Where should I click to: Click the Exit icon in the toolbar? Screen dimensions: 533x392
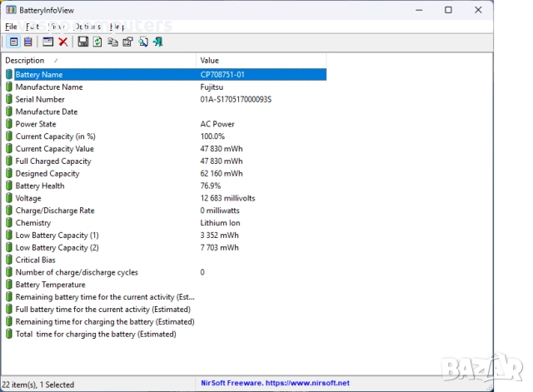click(x=157, y=42)
